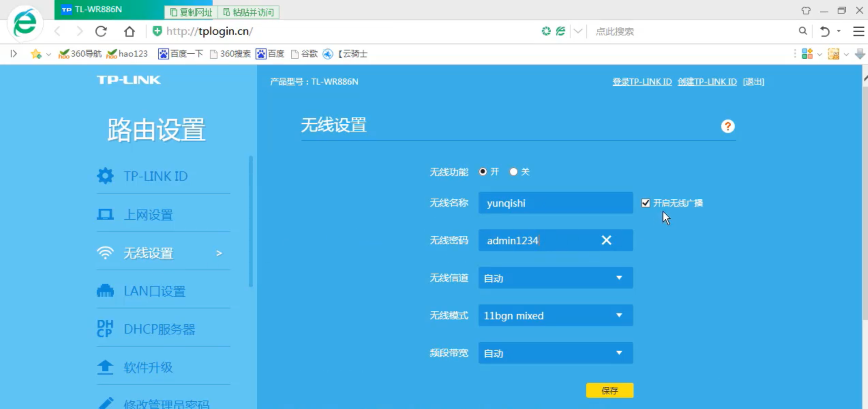
Task: Open the 无线信道 channel dropdown
Action: pyautogui.click(x=555, y=278)
